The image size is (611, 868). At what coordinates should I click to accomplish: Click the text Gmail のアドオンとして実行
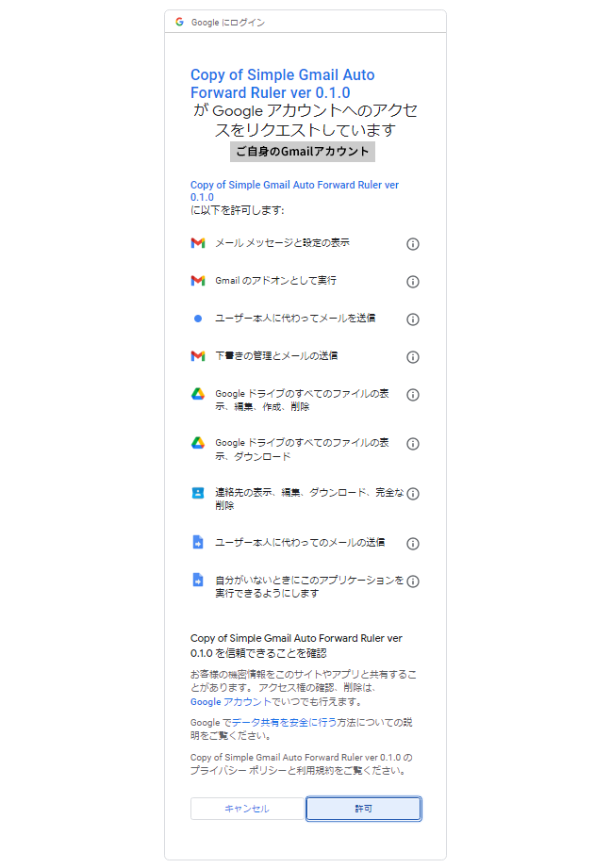[275, 281]
